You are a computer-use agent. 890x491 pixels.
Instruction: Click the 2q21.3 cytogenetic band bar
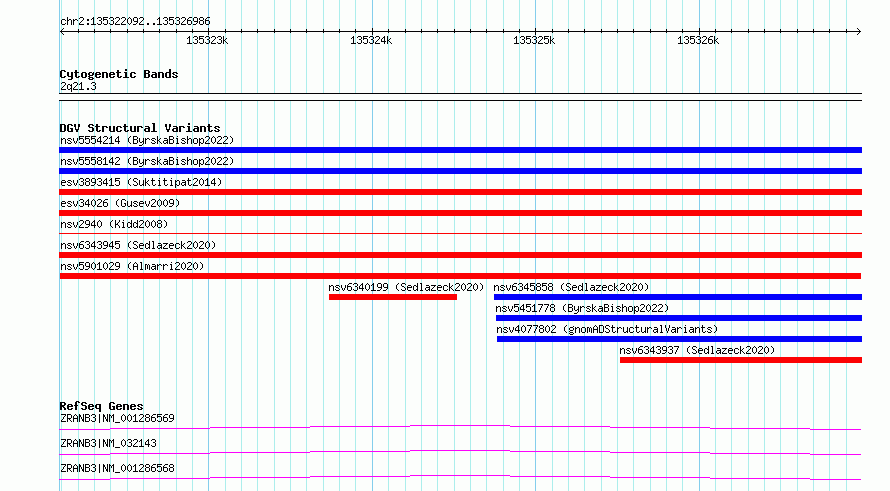click(x=460, y=97)
